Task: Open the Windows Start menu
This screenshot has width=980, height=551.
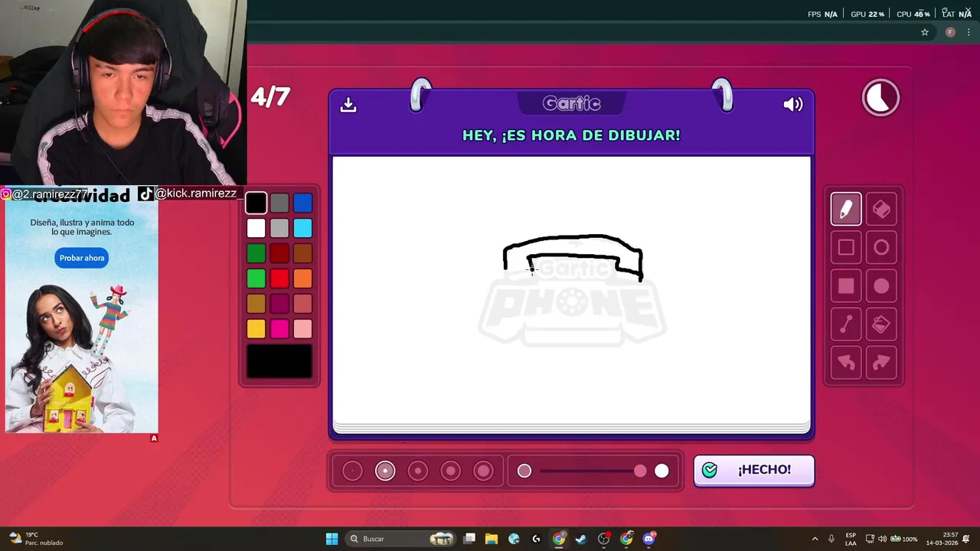Action: (x=332, y=539)
